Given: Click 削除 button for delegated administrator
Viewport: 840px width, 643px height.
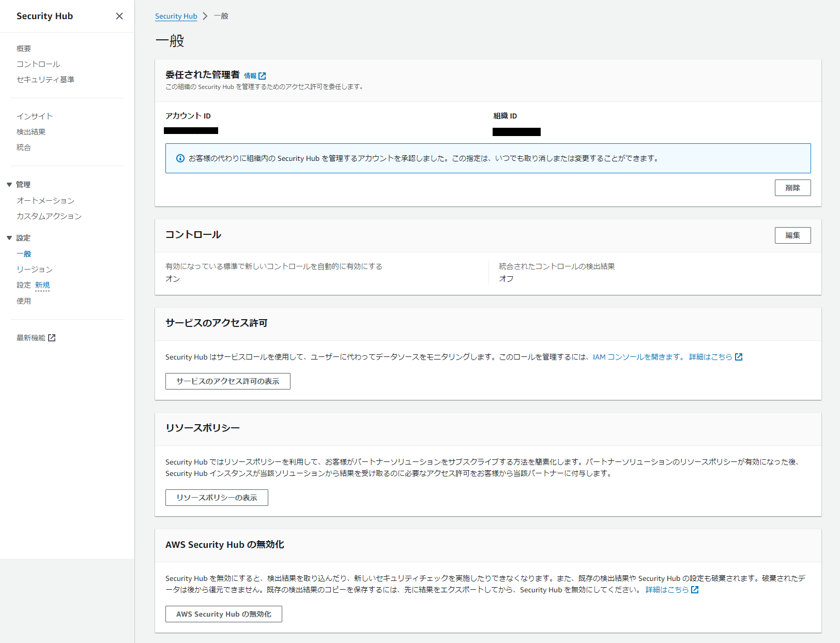Looking at the screenshot, I should (x=792, y=188).
